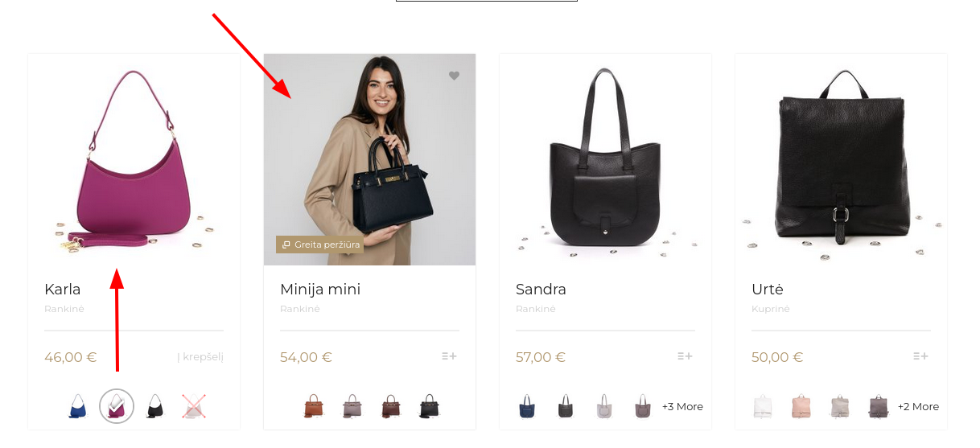Screen dimensions: 980x448
Task: Add Minija mini to wishlist via heart icon
Action: (x=454, y=76)
